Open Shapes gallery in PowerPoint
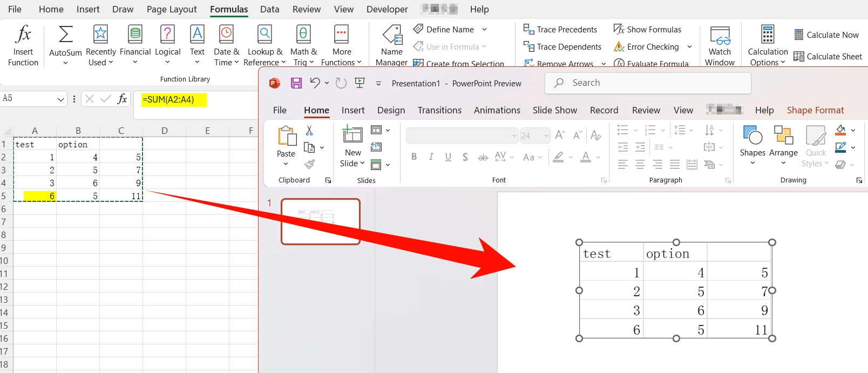The width and height of the screenshot is (868, 373). coord(752,145)
